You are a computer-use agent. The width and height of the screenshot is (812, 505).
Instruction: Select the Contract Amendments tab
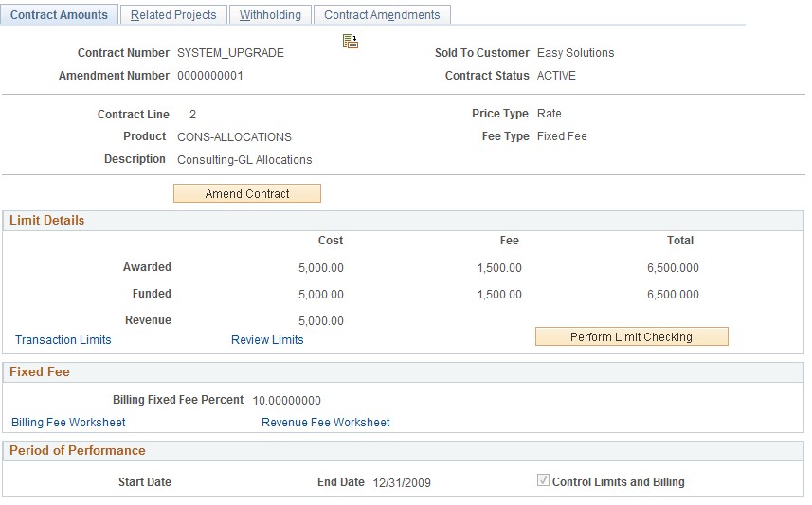(x=382, y=15)
